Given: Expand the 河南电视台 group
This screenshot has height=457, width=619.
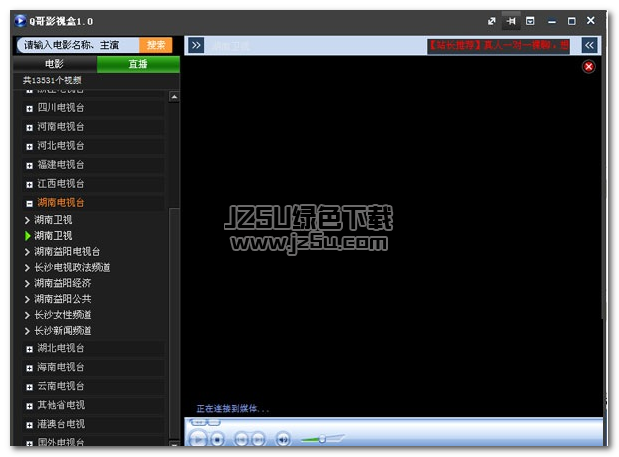Looking at the screenshot, I should [29, 127].
